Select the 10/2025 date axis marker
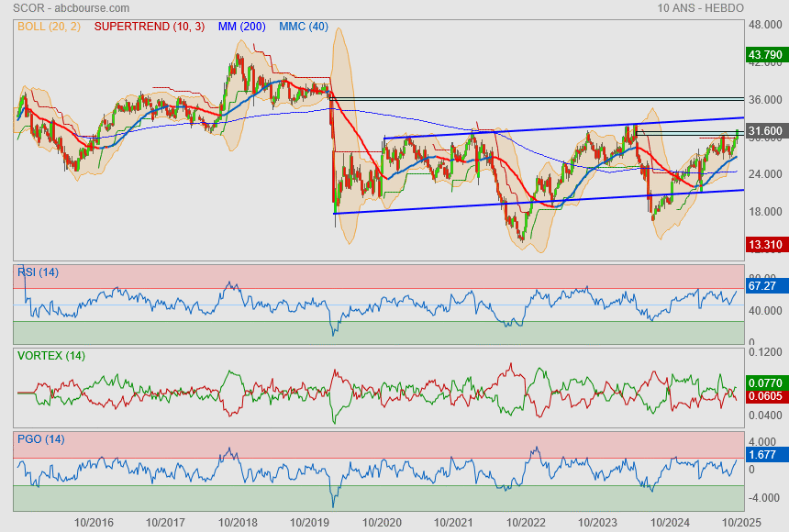This screenshot has height=532, width=789. tap(739, 522)
